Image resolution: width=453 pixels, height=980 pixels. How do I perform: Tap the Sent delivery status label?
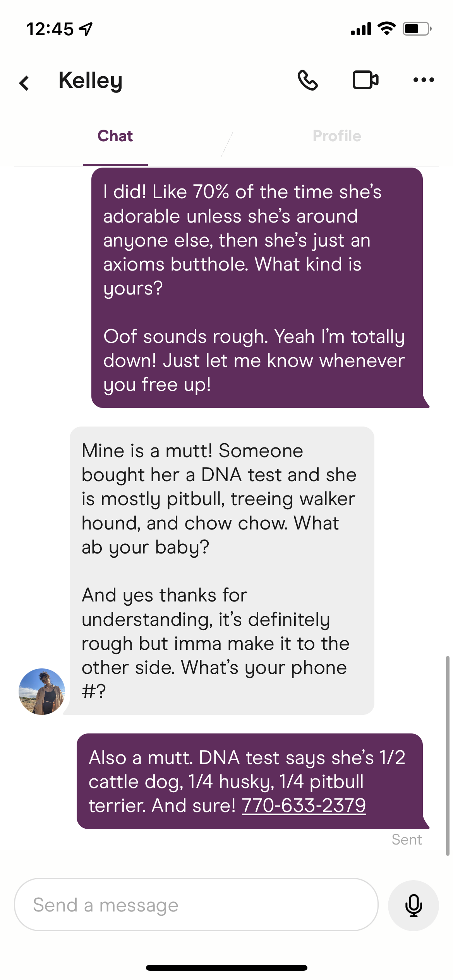pyautogui.click(x=407, y=840)
